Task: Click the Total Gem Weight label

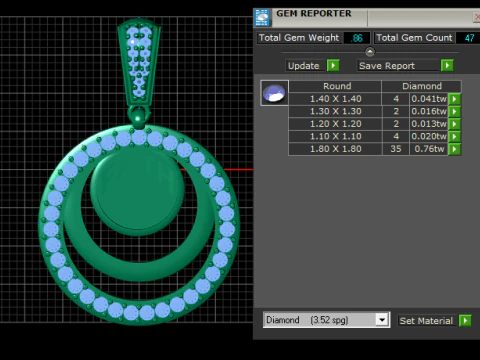Action: tap(299, 38)
